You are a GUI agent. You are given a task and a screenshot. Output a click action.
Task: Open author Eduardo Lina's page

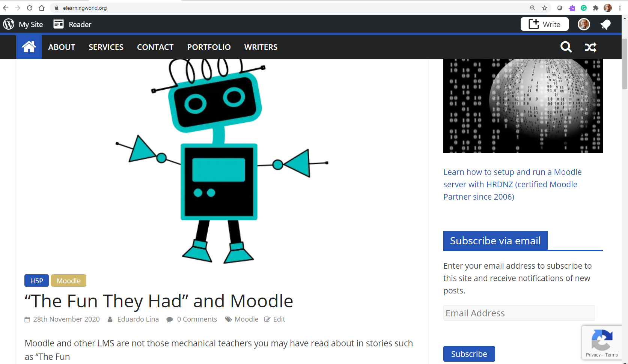138,319
